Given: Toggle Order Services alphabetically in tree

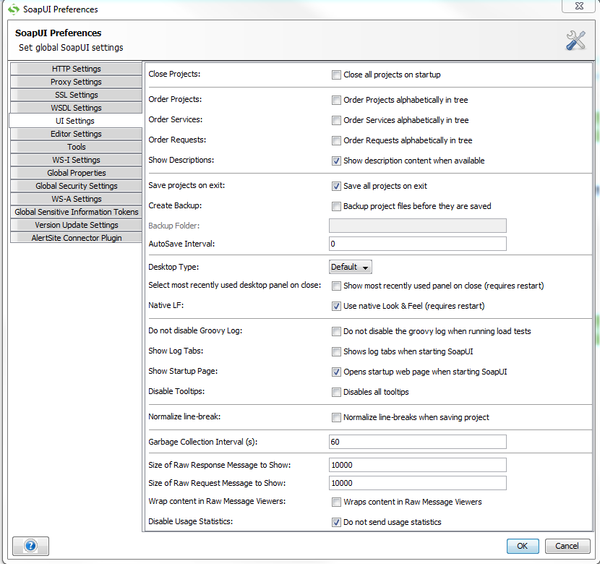Looking at the screenshot, I should [x=336, y=120].
